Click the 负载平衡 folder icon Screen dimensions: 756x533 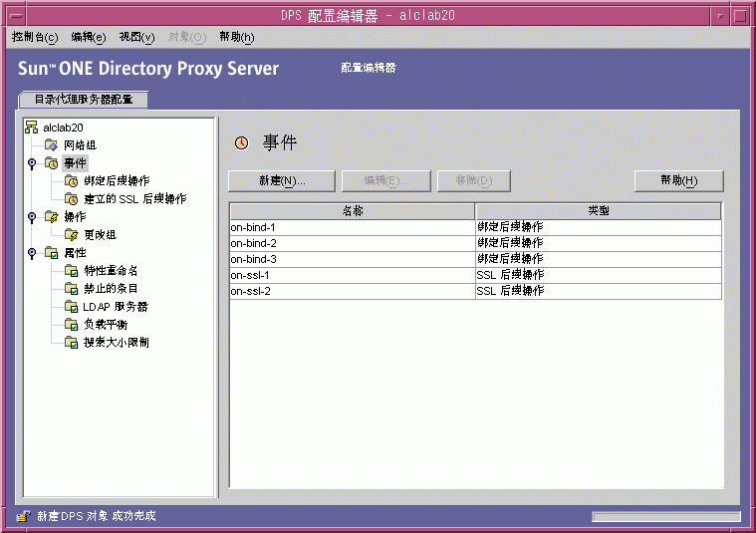pyautogui.click(x=71, y=324)
